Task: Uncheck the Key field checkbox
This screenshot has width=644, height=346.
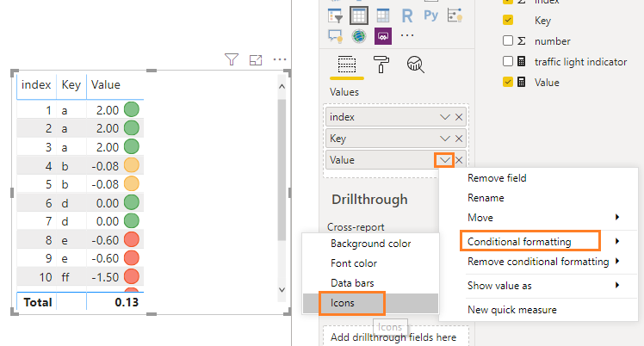Action: click(x=508, y=20)
